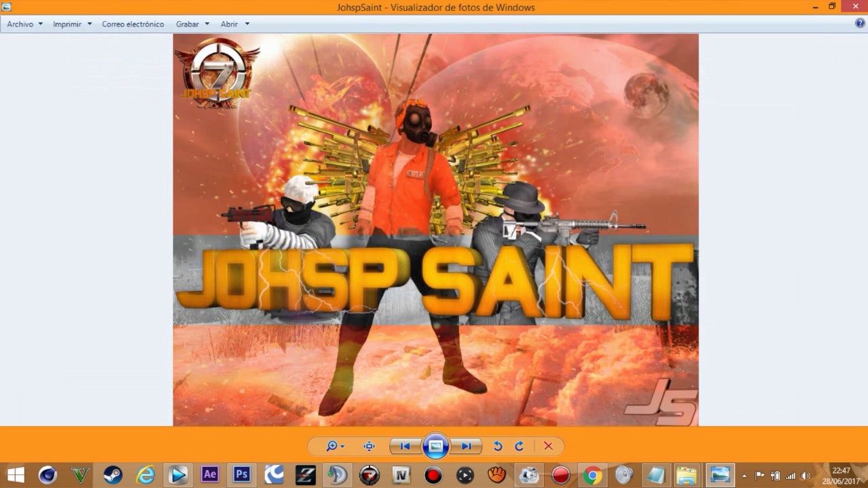The height and width of the screenshot is (488, 868).
Task: Open the volume control in the tray
Action: point(806,475)
